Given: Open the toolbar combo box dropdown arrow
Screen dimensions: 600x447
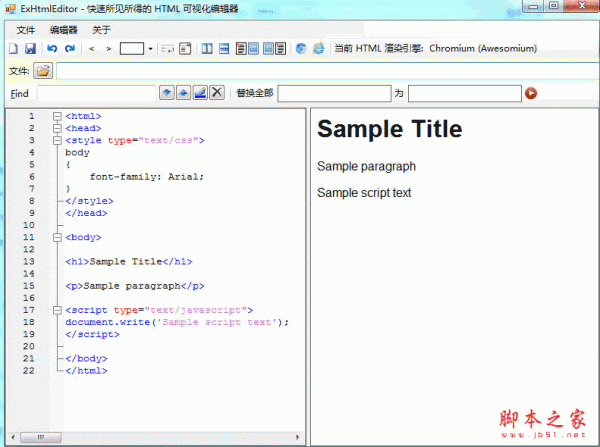Looking at the screenshot, I should [x=150, y=48].
